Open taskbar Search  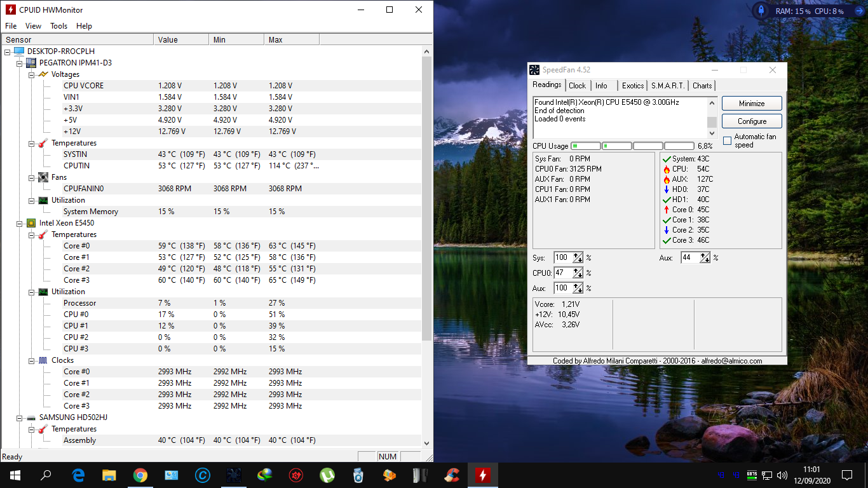click(x=46, y=475)
